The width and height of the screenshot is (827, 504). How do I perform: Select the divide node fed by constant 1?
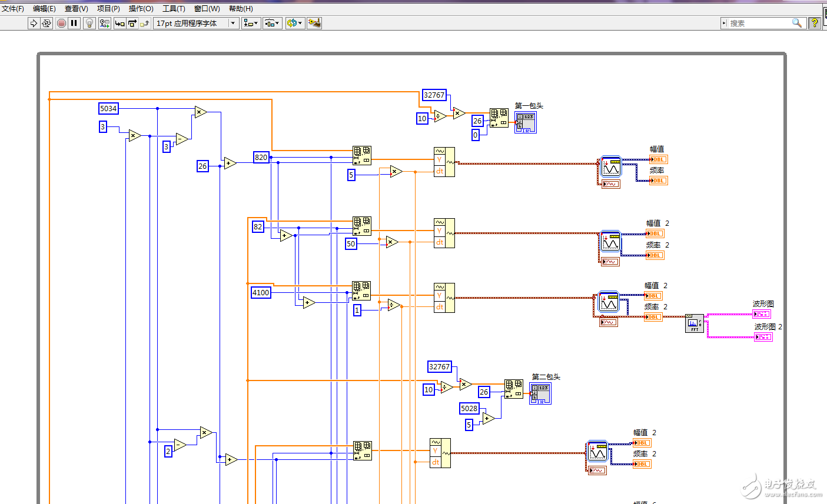(394, 305)
